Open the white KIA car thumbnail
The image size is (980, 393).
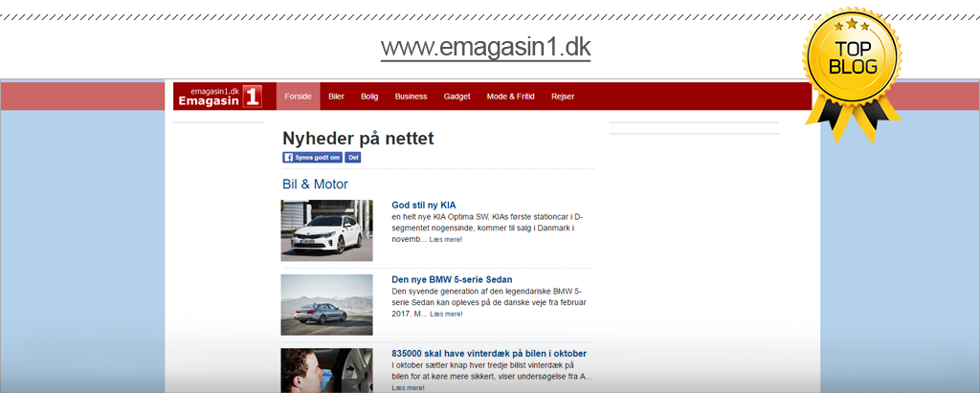point(326,230)
